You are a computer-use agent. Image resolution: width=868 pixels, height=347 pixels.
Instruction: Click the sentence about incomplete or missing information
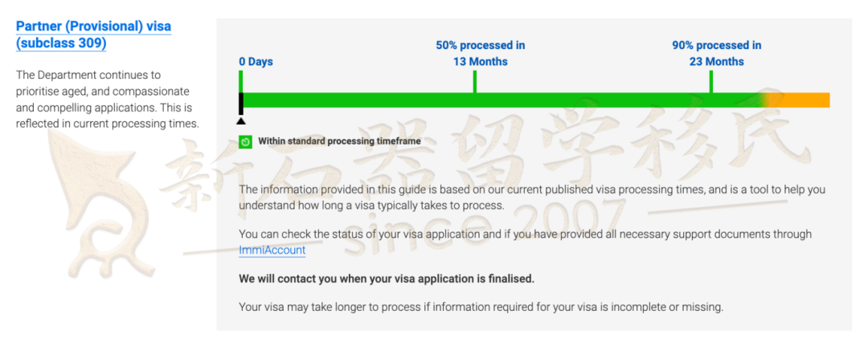tap(481, 307)
